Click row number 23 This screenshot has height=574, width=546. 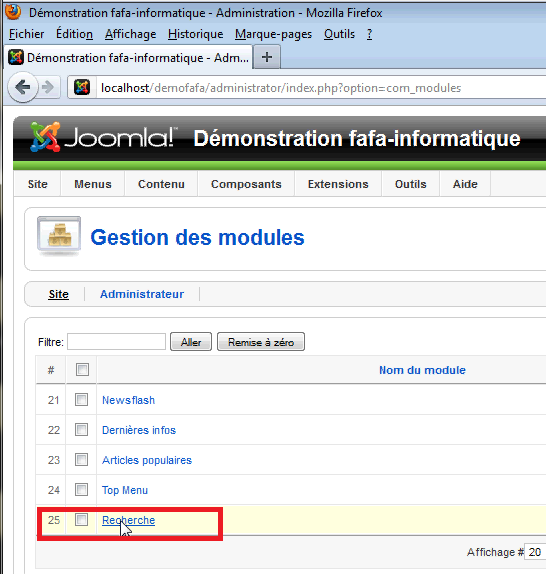53,460
